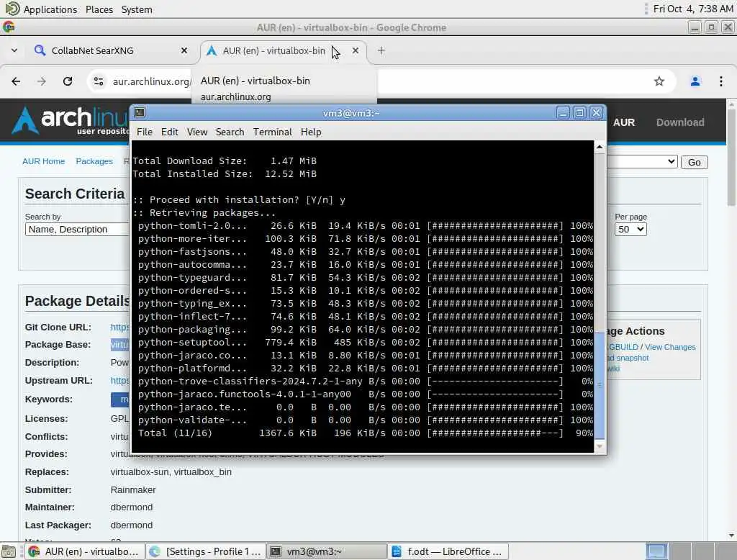737x560 pixels.
Task: Go back using Chrome's back arrow
Action: 16,81
